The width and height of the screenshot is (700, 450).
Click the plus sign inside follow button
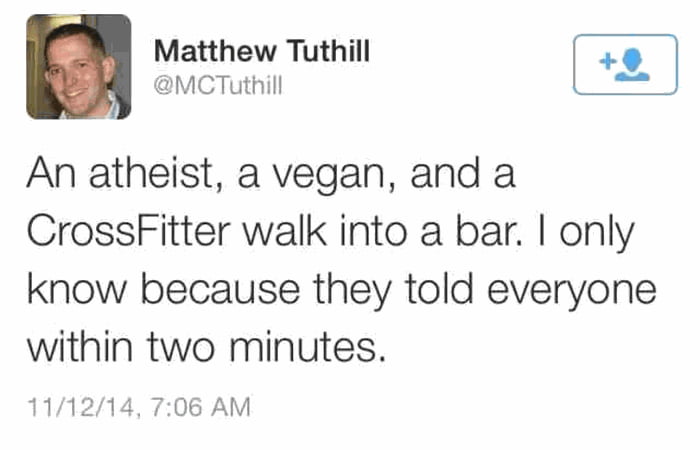click(x=605, y=62)
